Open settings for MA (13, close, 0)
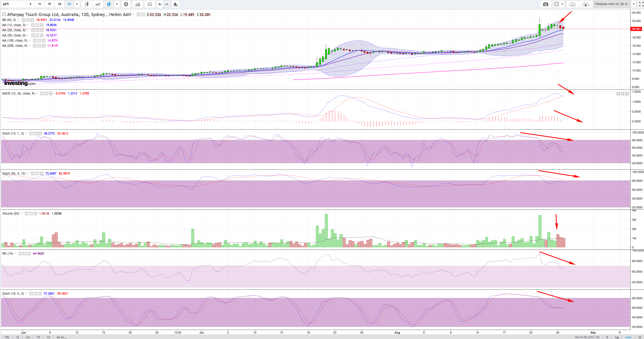 37,25
